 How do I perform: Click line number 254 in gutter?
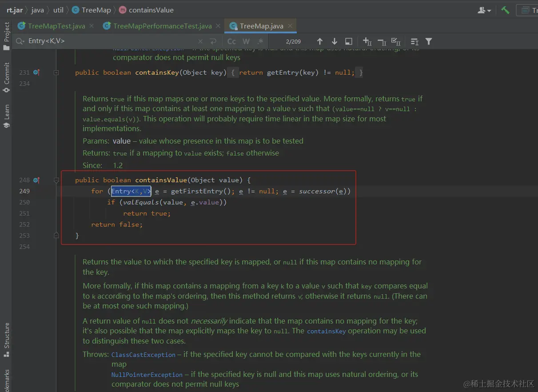point(24,247)
